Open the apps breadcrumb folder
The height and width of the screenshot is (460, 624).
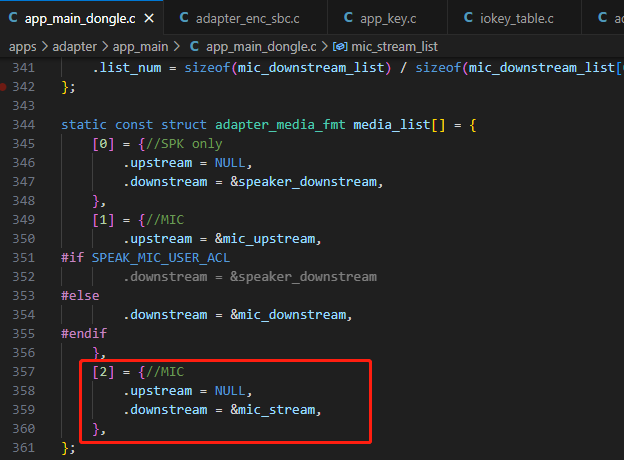click(x=23, y=47)
